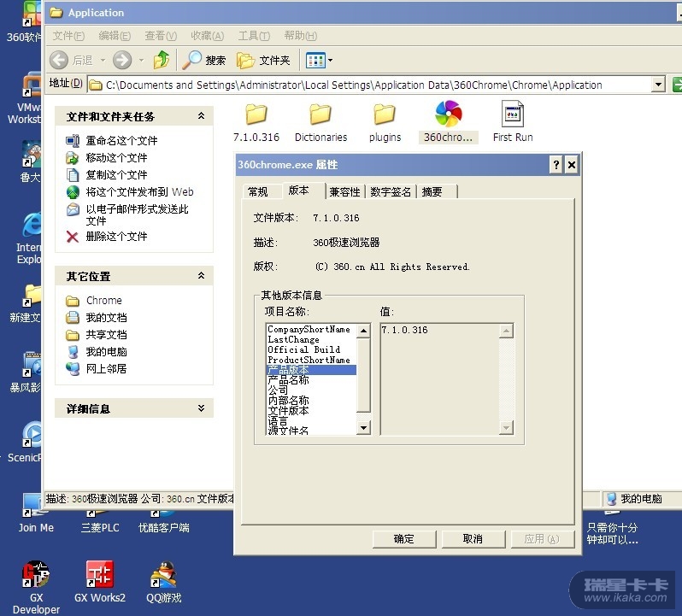Click the address bar path field
Screen dimensions: 682x616
click(x=370, y=85)
